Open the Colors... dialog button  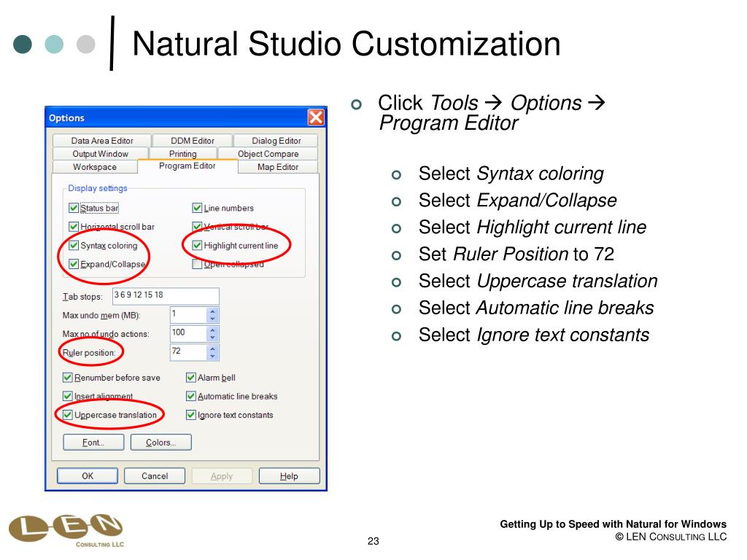161,443
